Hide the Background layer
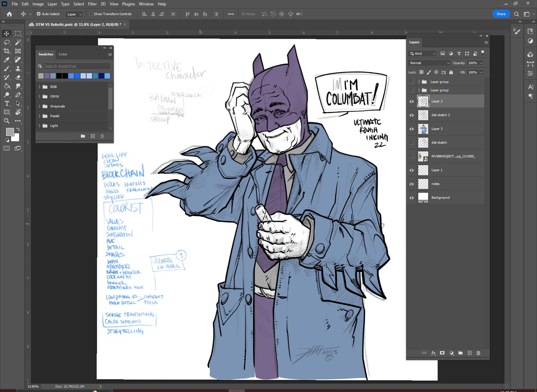The width and height of the screenshot is (537, 392). pos(411,198)
